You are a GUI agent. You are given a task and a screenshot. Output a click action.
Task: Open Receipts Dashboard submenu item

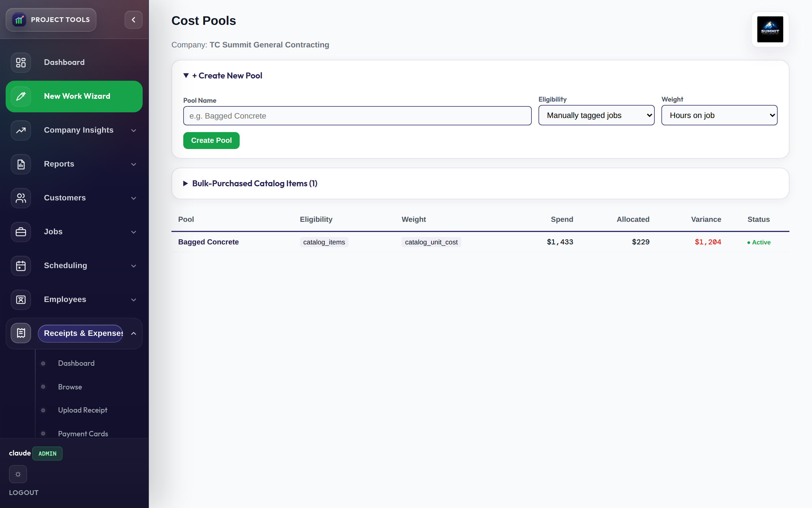click(x=76, y=363)
